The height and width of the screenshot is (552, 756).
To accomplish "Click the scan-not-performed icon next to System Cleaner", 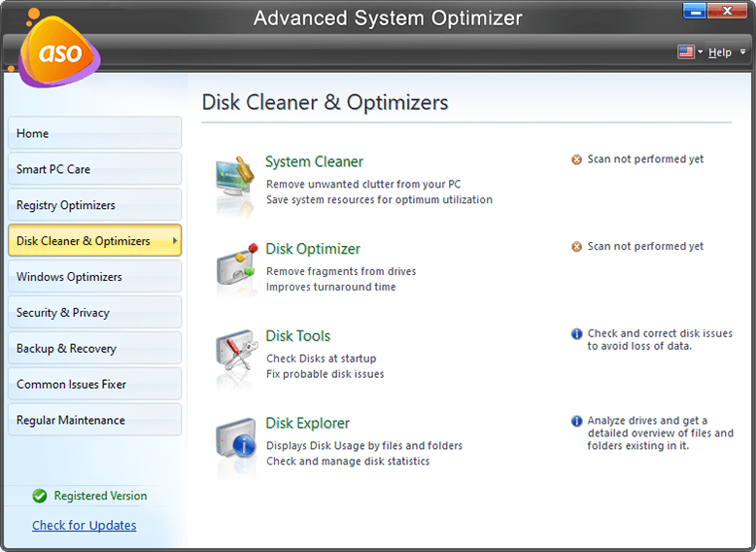I will [576, 159].
